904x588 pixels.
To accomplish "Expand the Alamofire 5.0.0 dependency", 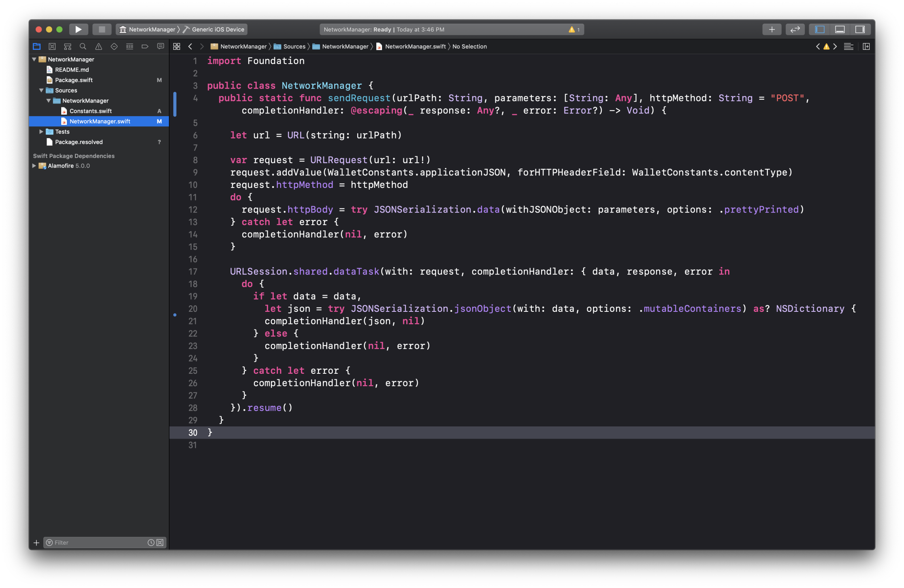I will tap(34, 166).
